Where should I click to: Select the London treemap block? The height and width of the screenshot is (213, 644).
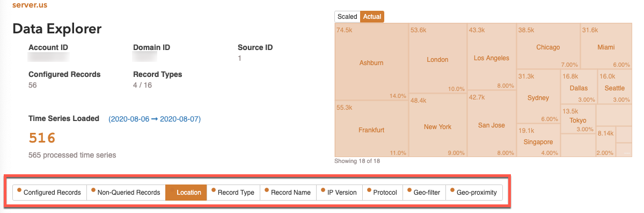[437, 59]
